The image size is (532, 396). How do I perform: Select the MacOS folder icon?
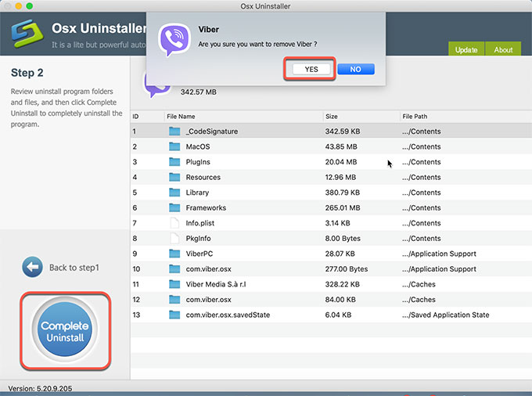pyautogui.click(x=174, y=146)
